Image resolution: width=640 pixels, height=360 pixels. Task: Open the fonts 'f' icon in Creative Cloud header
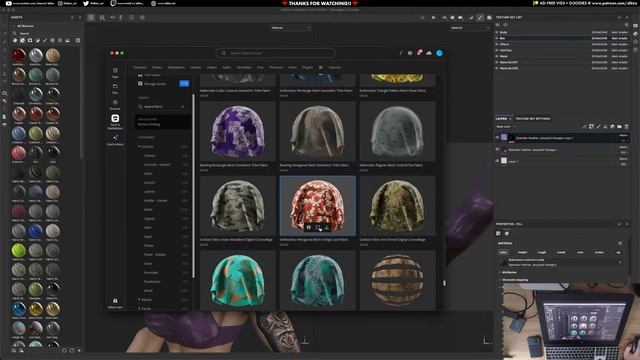coord(400,53)
